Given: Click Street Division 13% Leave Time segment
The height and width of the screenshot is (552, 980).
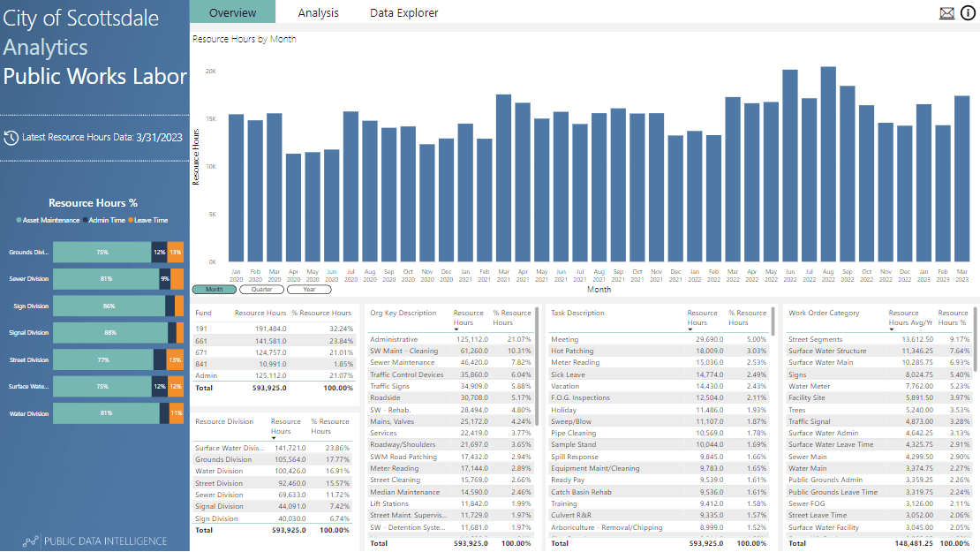Looking at the screenshot, I should point(175,360).
